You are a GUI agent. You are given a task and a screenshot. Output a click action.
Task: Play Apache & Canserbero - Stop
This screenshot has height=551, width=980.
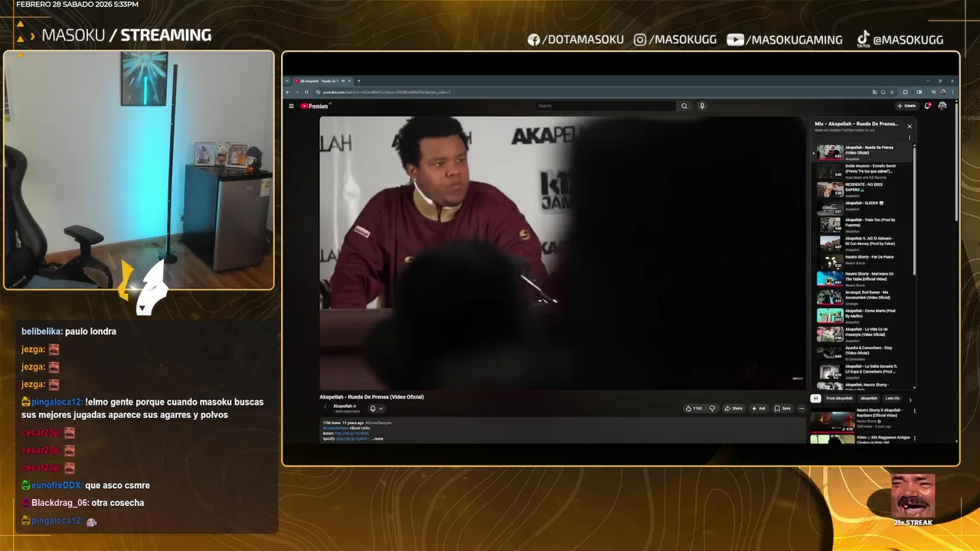click(861, 353)
